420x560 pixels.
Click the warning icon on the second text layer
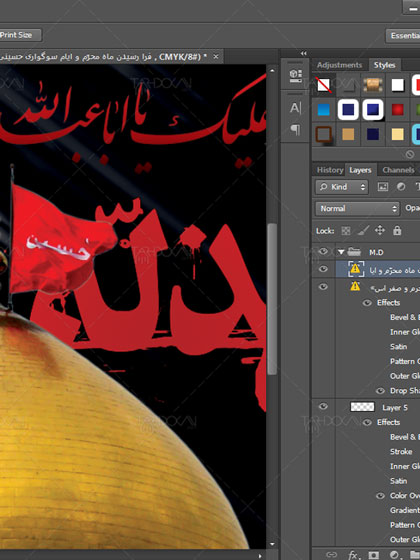[x=355, y=286]
